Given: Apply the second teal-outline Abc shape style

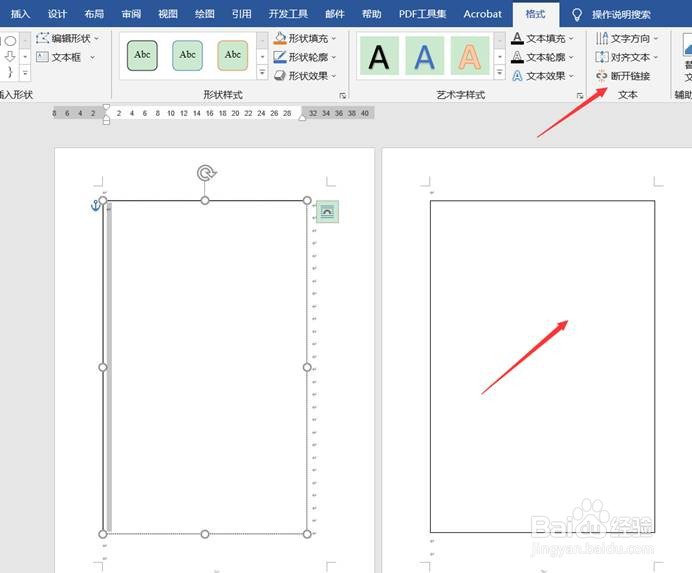Looking at the screenshot, I should (x=188, y=55).
